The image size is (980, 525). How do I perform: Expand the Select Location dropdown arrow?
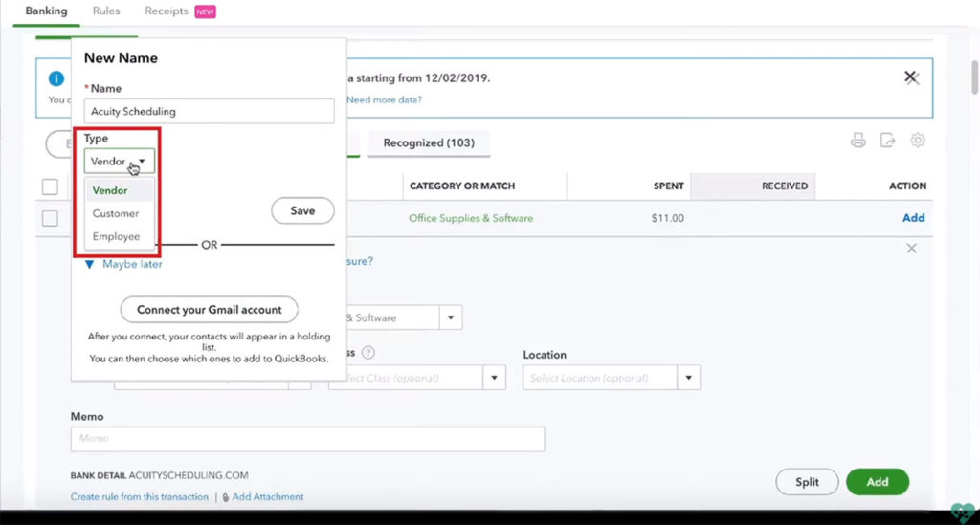(x=688, y=378)
